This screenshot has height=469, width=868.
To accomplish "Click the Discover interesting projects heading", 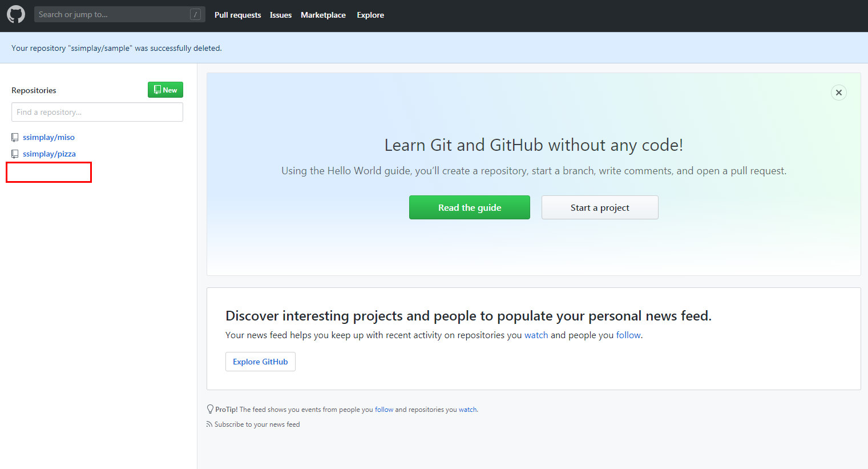I will pyautogui.click(x=469, y=316).
